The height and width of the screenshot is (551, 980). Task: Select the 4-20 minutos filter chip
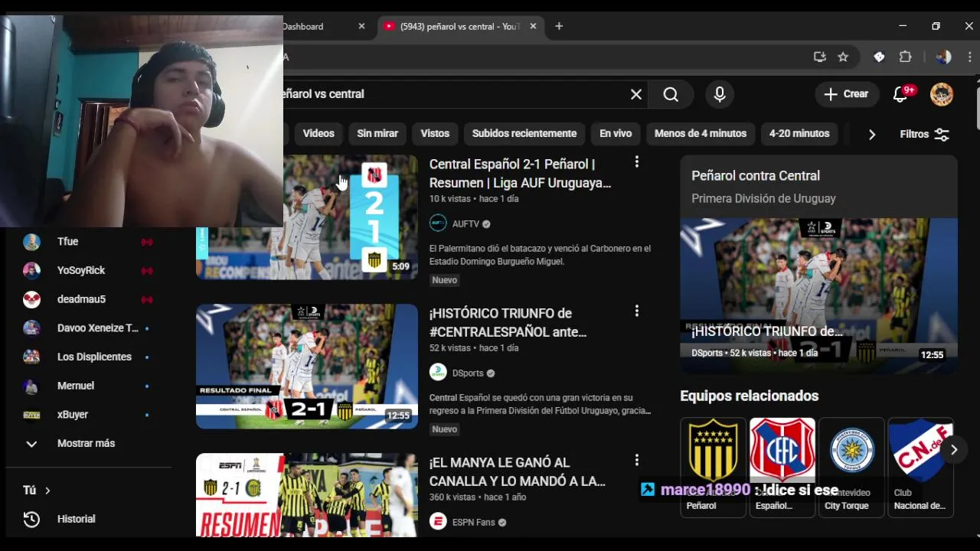pyautogui.click(x=799, y=134)
